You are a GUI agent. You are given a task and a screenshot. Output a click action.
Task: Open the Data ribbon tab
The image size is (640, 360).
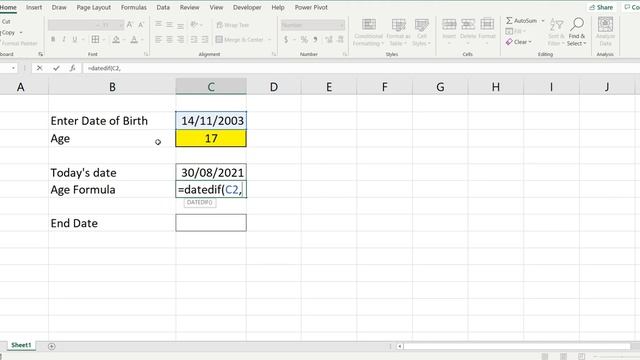(163, 7)
